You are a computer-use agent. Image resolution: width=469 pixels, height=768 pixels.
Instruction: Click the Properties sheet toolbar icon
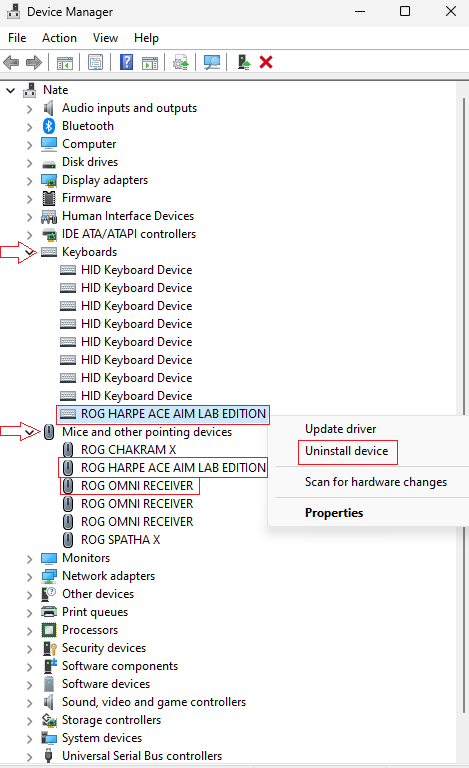95,62
